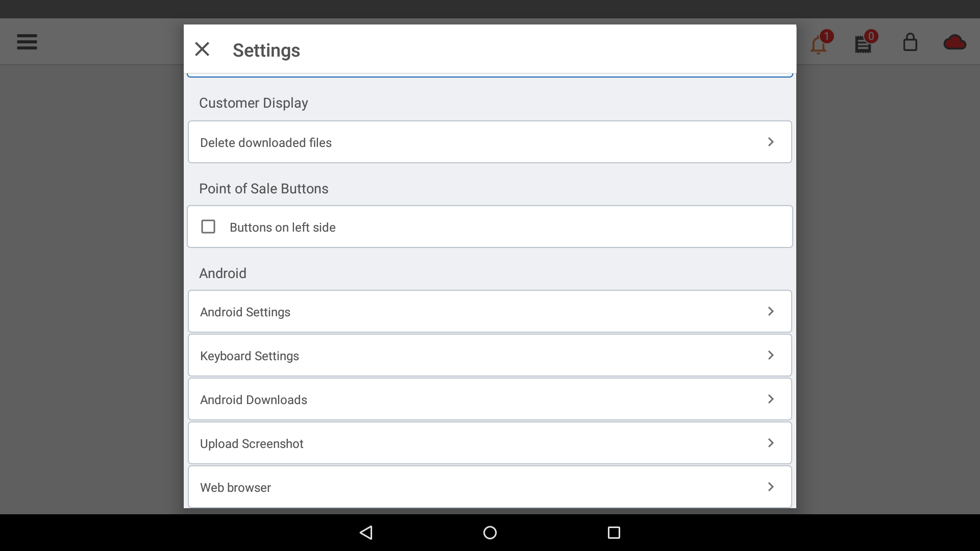The width and height of the screenshot is (980, 551).
Task: Click the lock icon
Action: click(x=910, y=42)
